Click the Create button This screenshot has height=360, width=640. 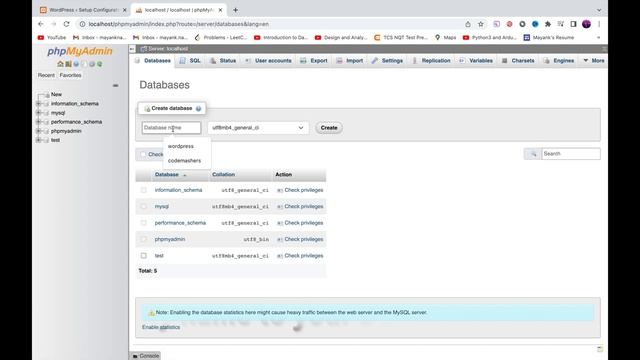[329, 128]
